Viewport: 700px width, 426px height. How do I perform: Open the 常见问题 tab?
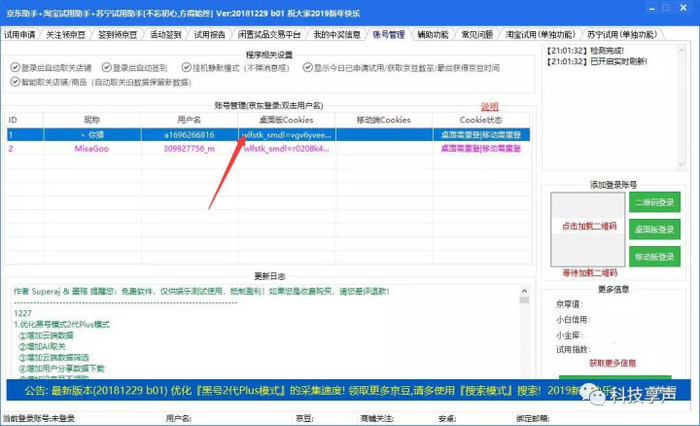tap(477, 34)
